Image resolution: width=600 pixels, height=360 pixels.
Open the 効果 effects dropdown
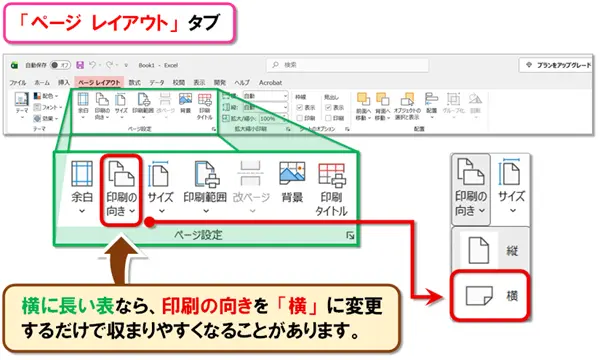(46, 119)
